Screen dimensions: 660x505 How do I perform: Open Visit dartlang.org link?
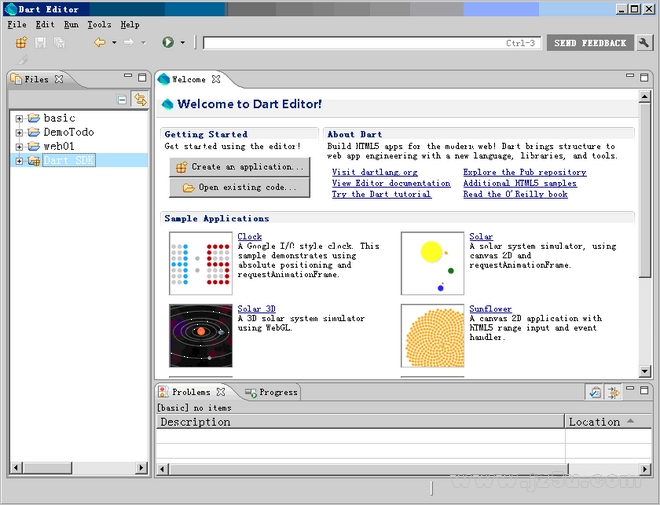point(375,172)
